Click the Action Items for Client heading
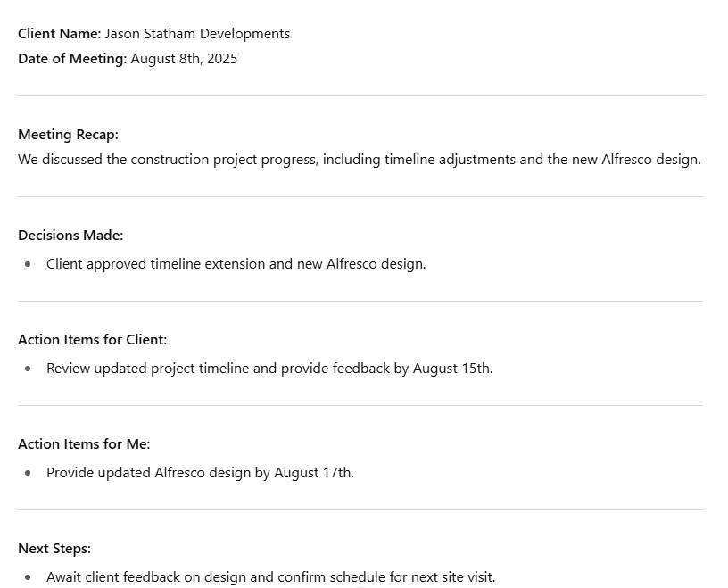Image resolution: width=728 pixels, height=588 pixels. click(x=93, y=340)
